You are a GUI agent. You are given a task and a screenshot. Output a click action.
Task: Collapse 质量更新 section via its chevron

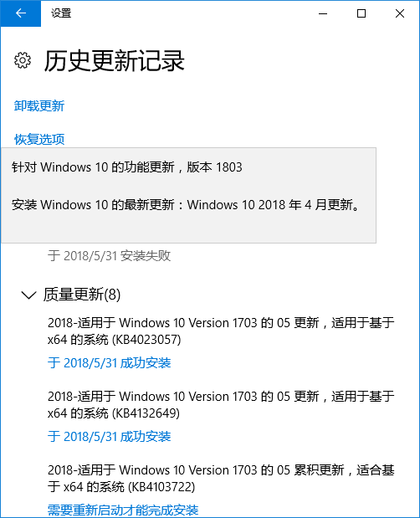click(28, 295)
